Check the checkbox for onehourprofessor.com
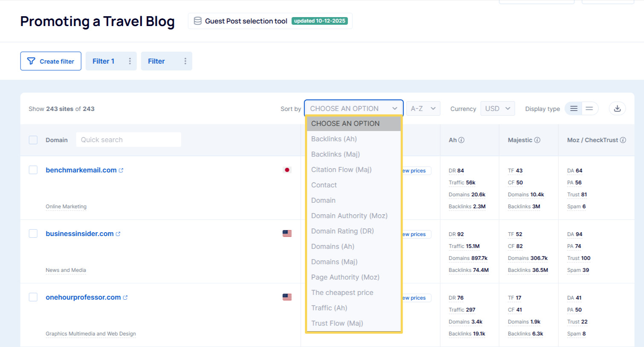 (33, 297)
